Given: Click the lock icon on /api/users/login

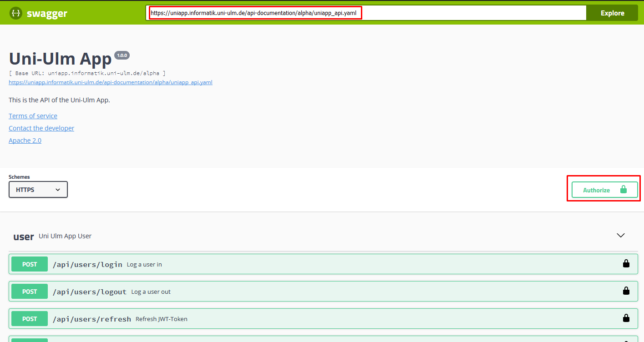Looking at the screenshot, I should pyautogui.click(x=626, y=263).
